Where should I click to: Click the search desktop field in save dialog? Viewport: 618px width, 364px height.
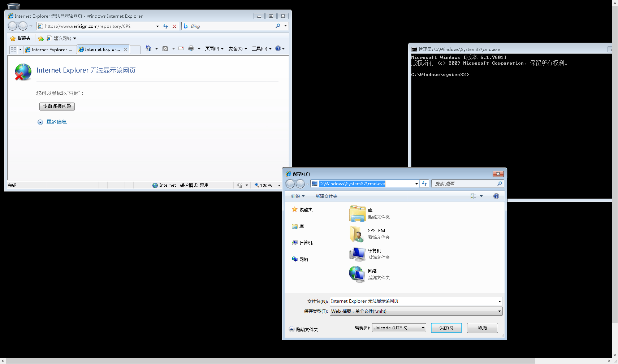pyautogui.click(x=467, y=184)
